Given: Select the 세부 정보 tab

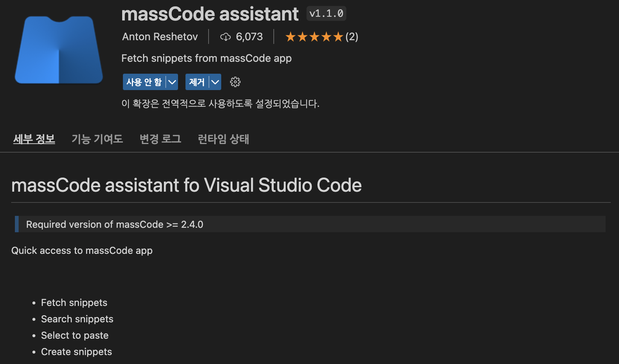Looking at the screenshot, I should tap(34, 139).
